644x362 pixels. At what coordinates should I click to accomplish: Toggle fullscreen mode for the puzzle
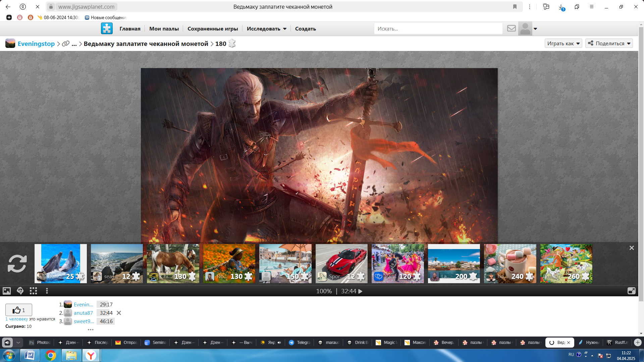click(x=631, y=291)
